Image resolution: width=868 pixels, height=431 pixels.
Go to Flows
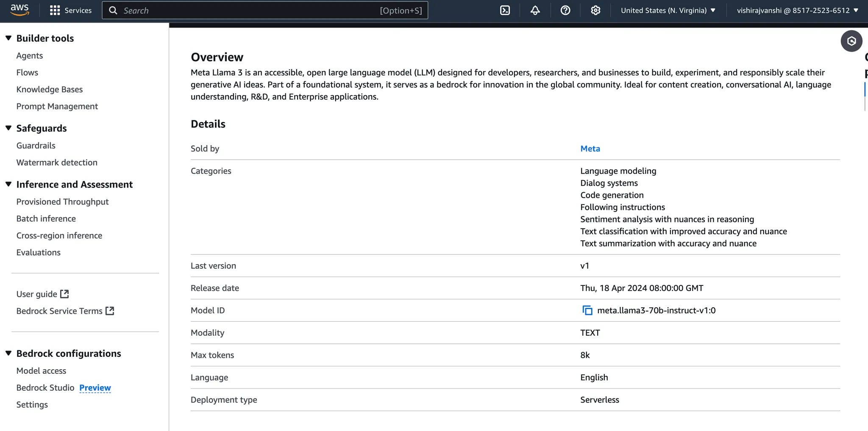27,72
